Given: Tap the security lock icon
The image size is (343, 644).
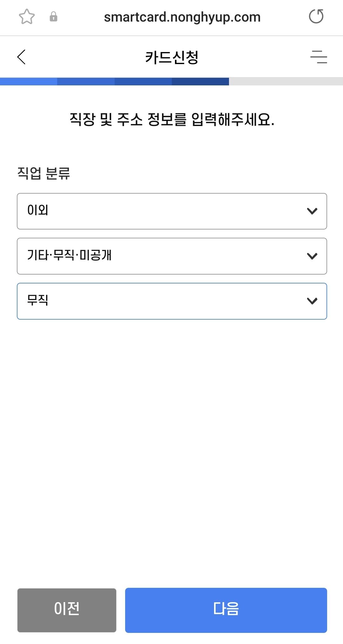Looking at the screenshot, I should click(53, 17).
